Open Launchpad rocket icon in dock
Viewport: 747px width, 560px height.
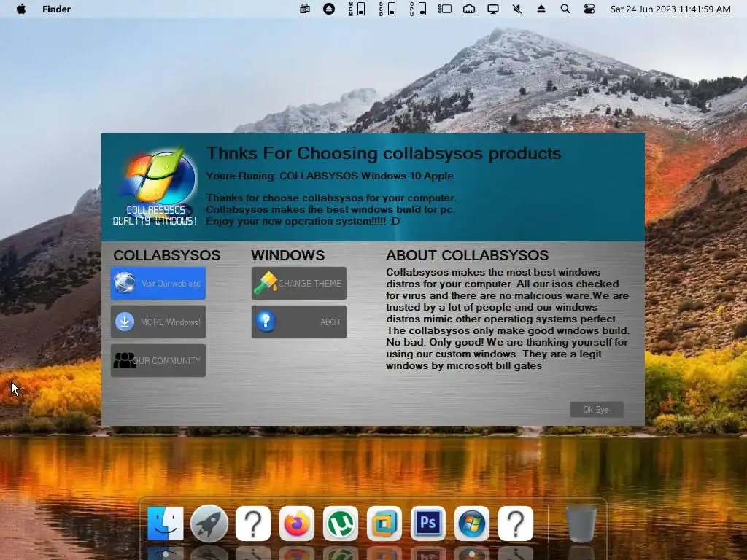tap(209, 524)
